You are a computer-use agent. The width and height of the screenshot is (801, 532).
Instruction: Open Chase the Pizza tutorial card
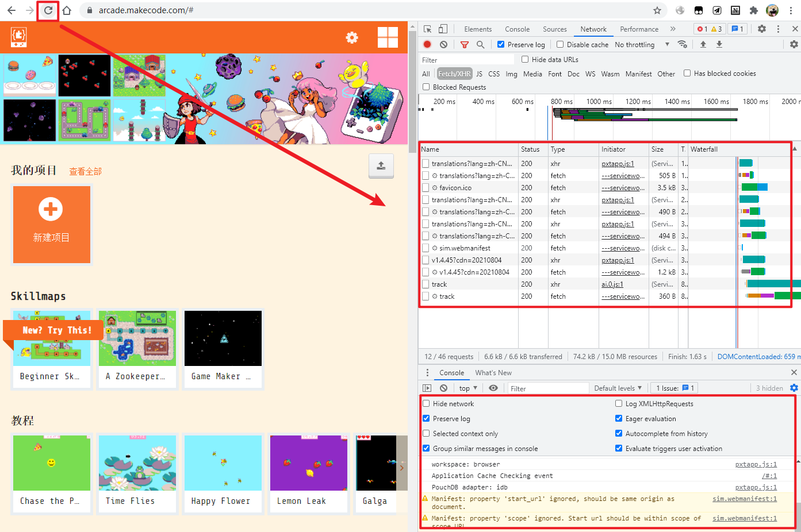click(51, 474)
